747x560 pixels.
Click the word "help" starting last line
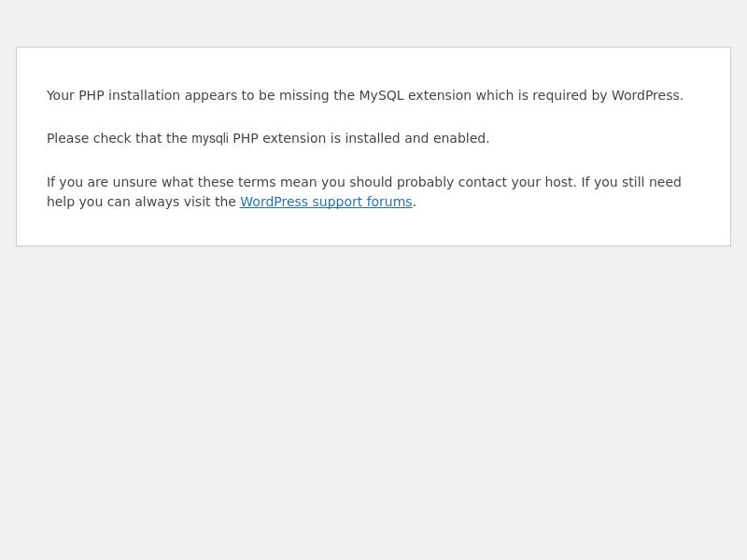61,202
